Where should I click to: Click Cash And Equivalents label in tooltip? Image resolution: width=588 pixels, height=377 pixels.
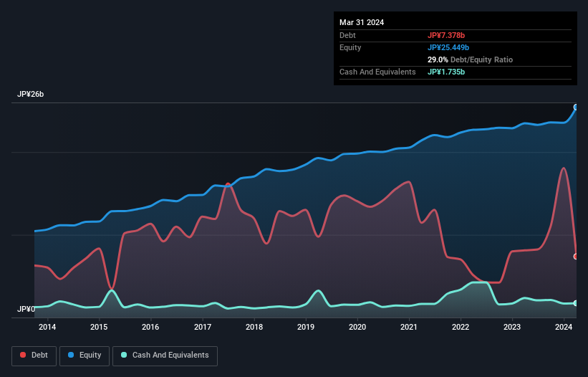(377, 72)
